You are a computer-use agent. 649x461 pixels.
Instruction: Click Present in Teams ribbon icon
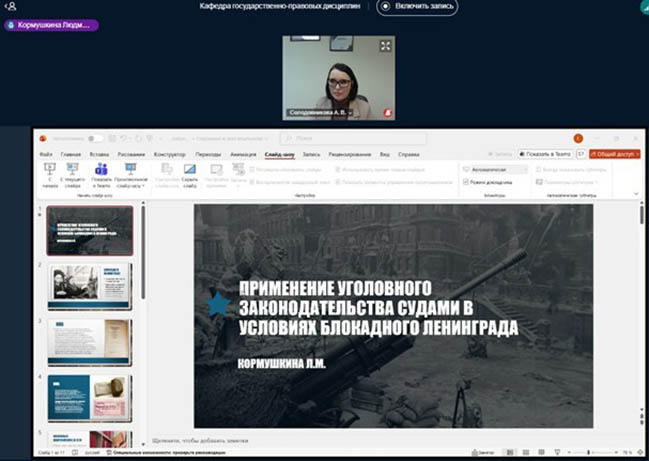tap(100, 171)
